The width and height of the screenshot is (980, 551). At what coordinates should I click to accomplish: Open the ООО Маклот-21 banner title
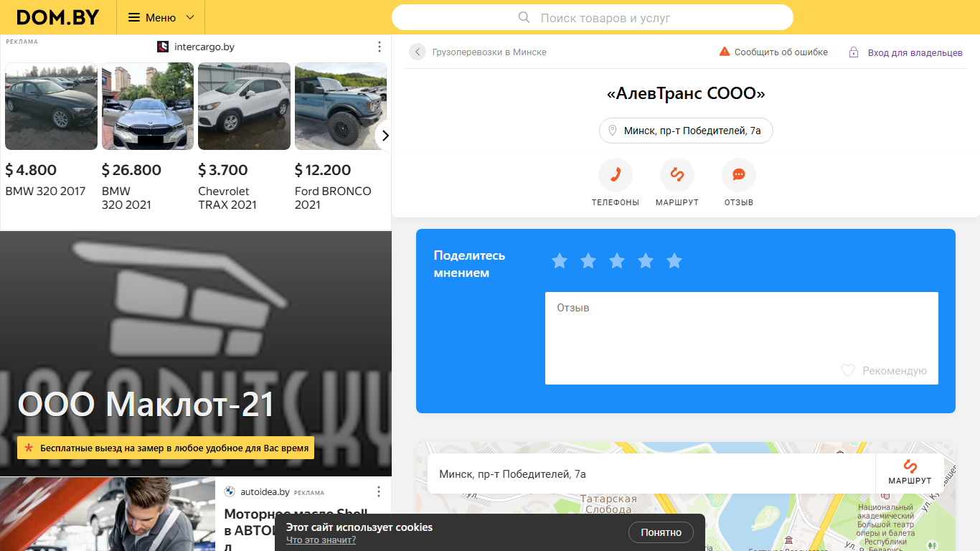[146, 405]
